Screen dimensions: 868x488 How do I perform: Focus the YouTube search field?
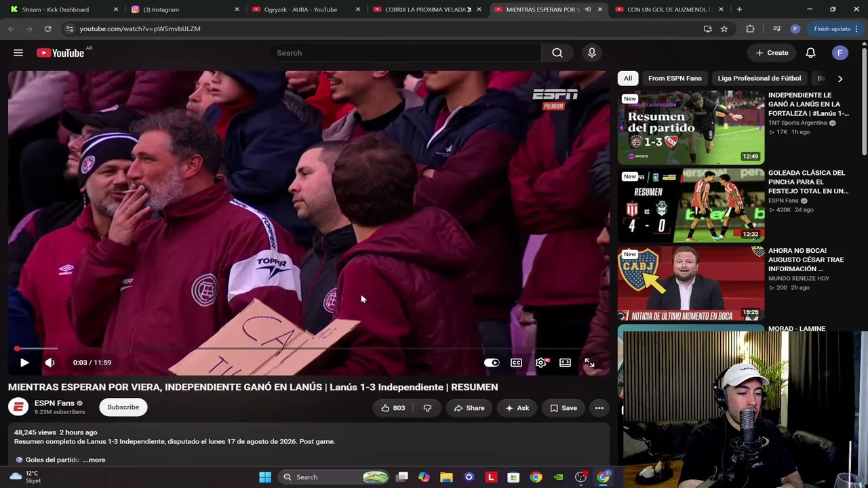(405, 53)
